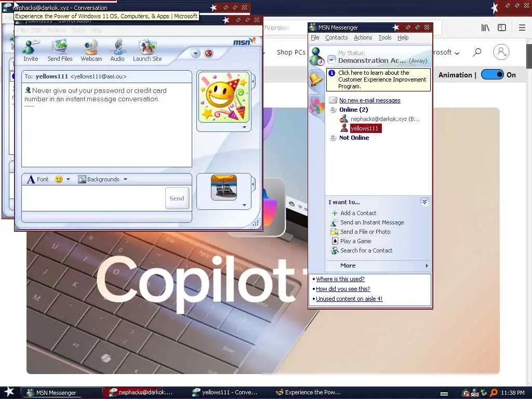Collapse the I want to... panel
Screen dimensions: 532x399
click(x=424, y=202)
